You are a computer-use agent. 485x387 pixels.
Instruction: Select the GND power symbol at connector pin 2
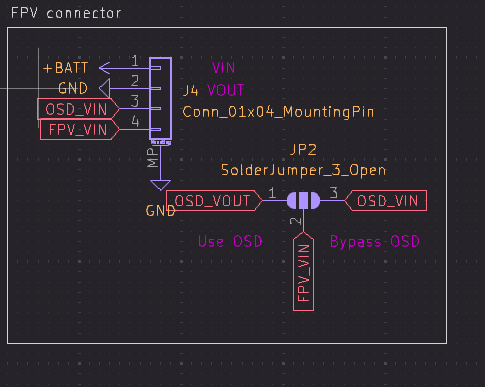tap(105, 88)
